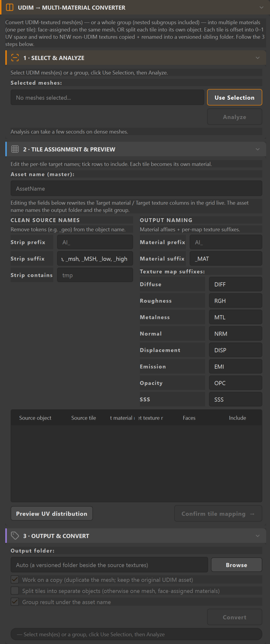Click the Output folder path field
The height and width of the screenshot is (644, 270).
click(x=109, y=565)
